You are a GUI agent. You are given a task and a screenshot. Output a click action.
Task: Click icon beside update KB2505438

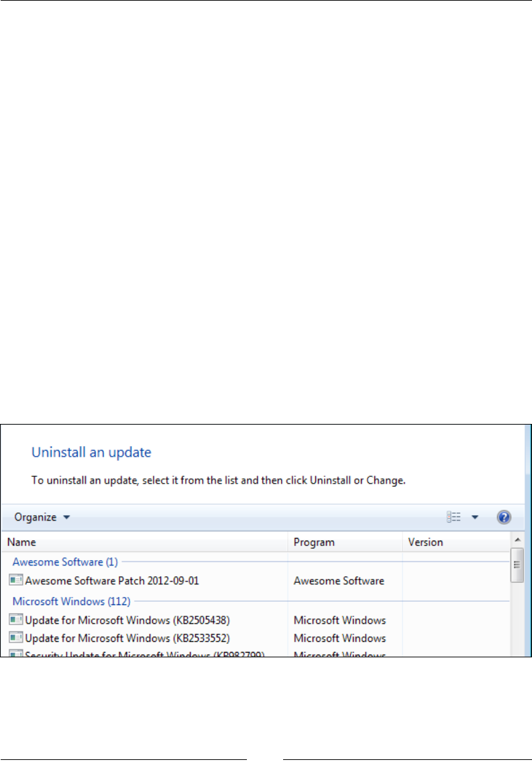click(15, 620)
